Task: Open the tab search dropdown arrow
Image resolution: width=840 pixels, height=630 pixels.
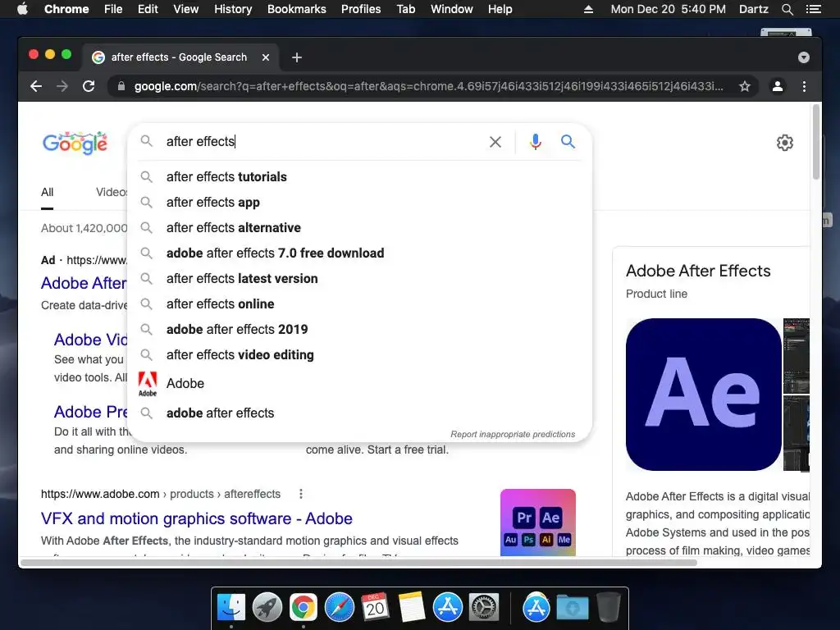Action: (804, 57)
